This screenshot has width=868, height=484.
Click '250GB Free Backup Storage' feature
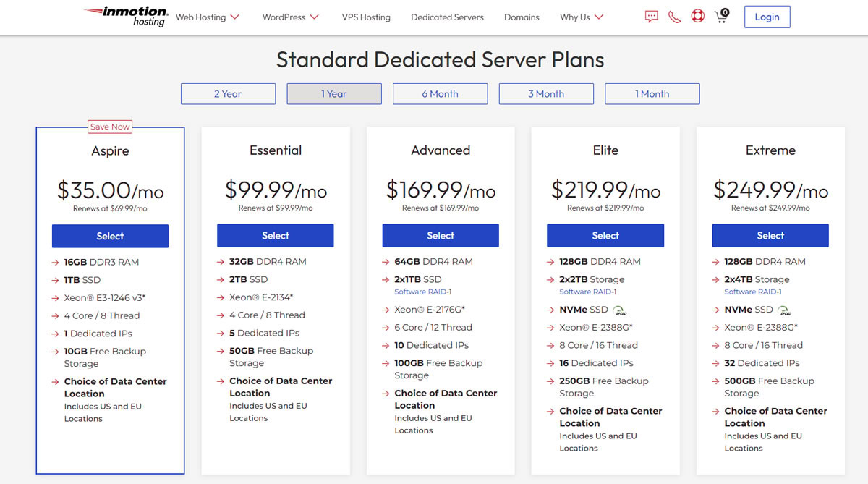pos(604,387)
